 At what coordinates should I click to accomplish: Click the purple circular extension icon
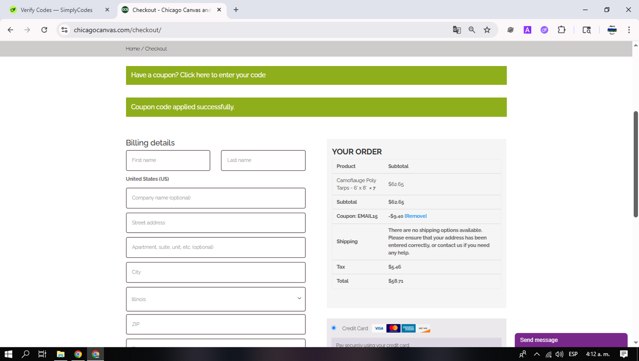[544, 30]
